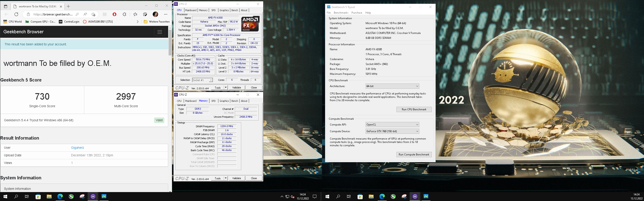Open the Compare GPU bookmark
Image resolution: width=644 pixels, height=201 pixels.
coord(40,22)
